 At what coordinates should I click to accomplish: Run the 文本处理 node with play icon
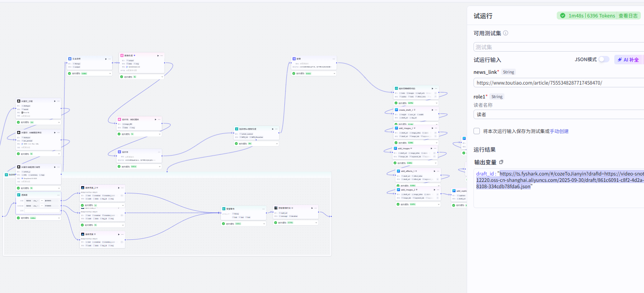pos(106,59)
